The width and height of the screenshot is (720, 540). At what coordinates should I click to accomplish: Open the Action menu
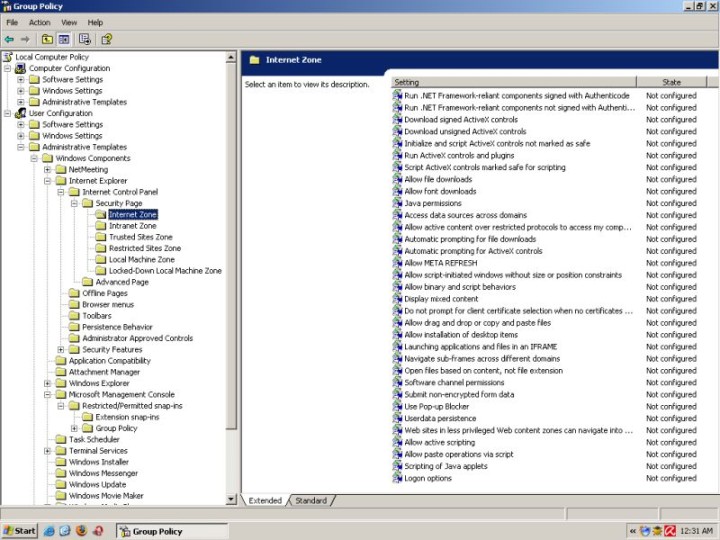[39, 22]
